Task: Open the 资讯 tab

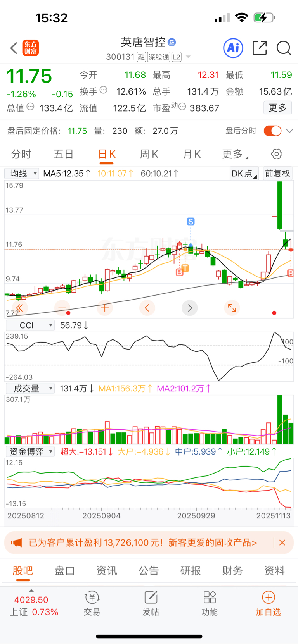Action: [x=106, y=571]
